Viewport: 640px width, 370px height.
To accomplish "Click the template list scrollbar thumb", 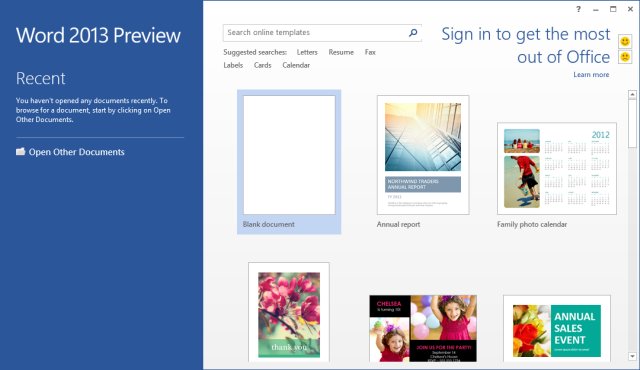I will (x=632, y=124).
